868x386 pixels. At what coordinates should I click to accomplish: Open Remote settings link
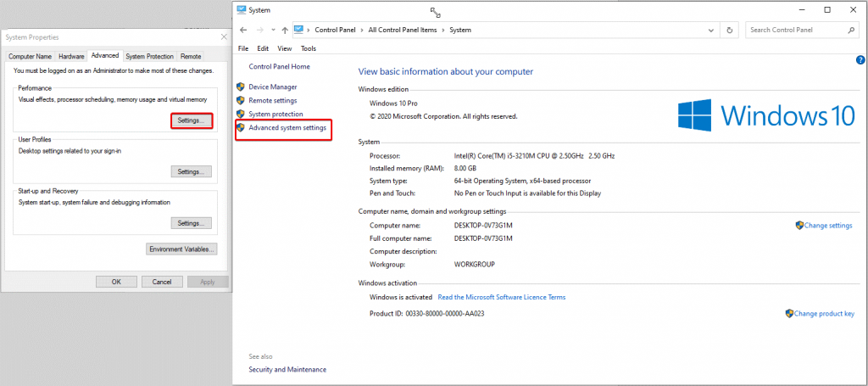(x=273, y=100)
